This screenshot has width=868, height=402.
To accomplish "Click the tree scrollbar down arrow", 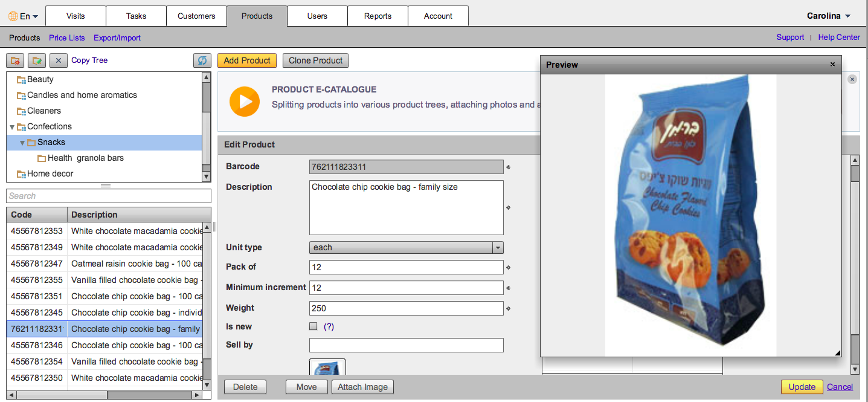I will [207, 177].
